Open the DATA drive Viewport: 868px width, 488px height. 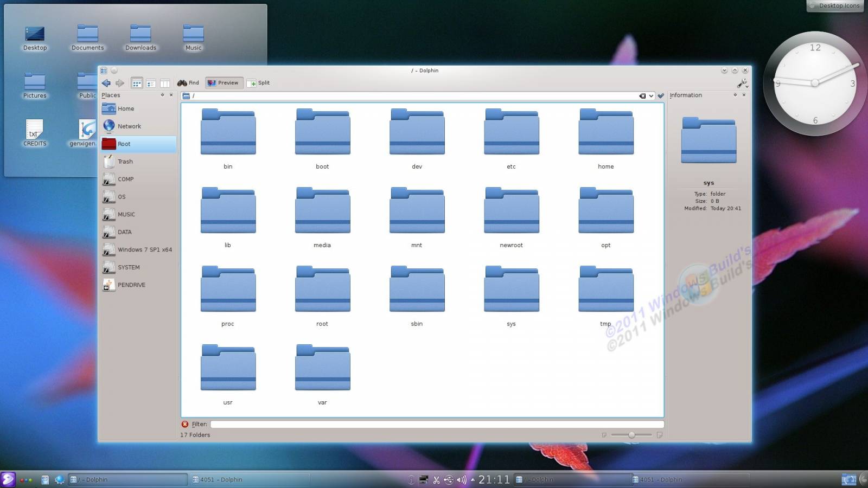(x=138, y=232)
